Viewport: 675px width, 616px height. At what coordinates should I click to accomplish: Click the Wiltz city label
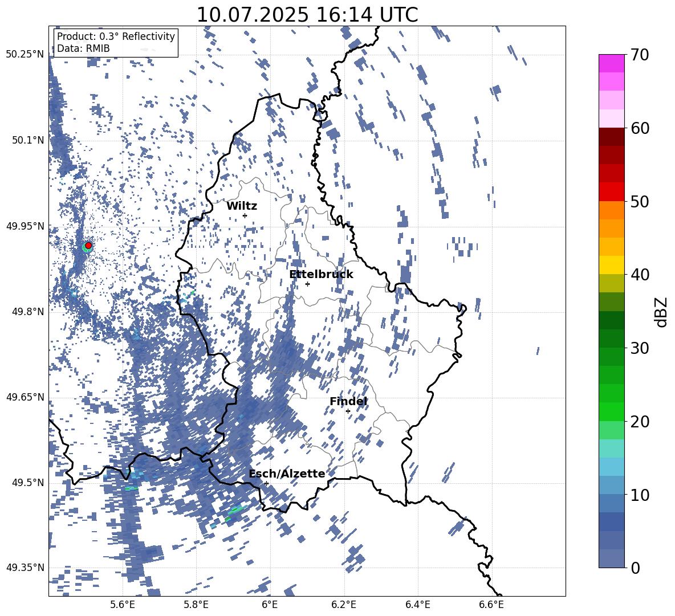click(x=242, y=206)
